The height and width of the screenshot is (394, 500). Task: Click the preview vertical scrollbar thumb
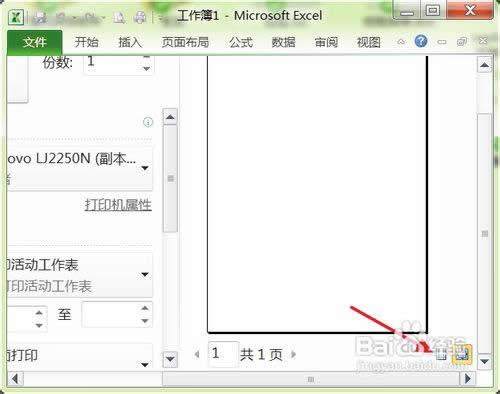485,233
